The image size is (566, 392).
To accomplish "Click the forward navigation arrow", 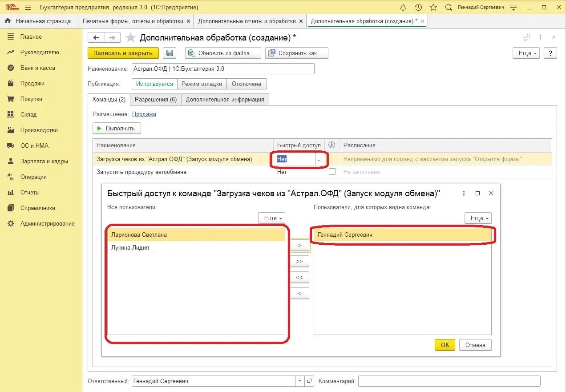I will (112, 38).
